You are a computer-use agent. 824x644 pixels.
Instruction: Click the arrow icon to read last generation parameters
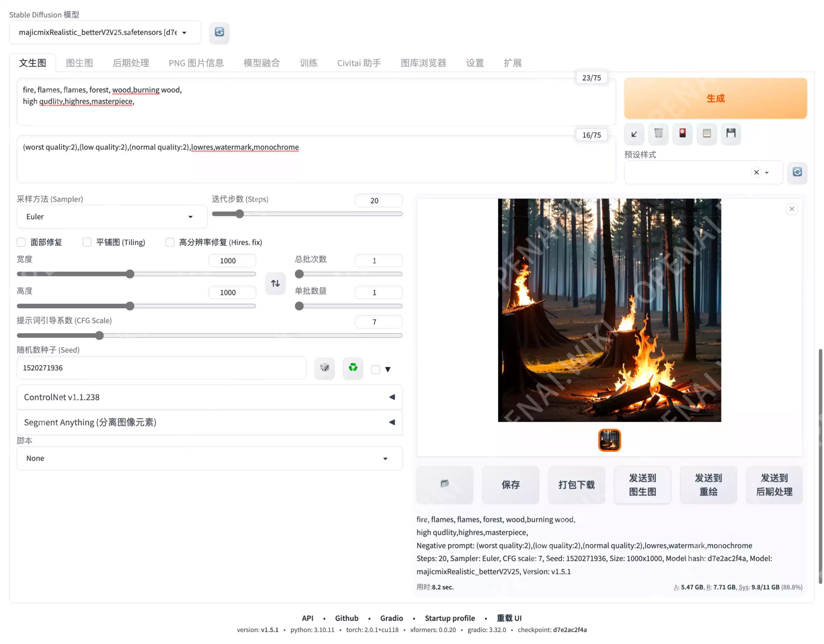click(x=634, y=134)
